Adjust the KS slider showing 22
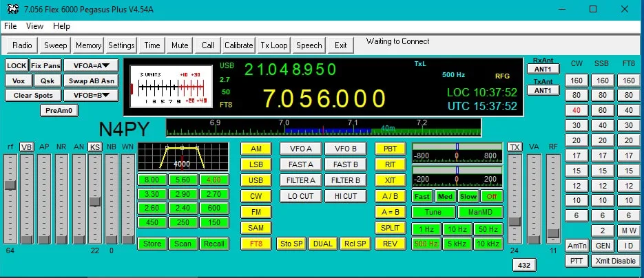Image resolution: width=644 pixels, height=278 pixels. click(95, 199)
